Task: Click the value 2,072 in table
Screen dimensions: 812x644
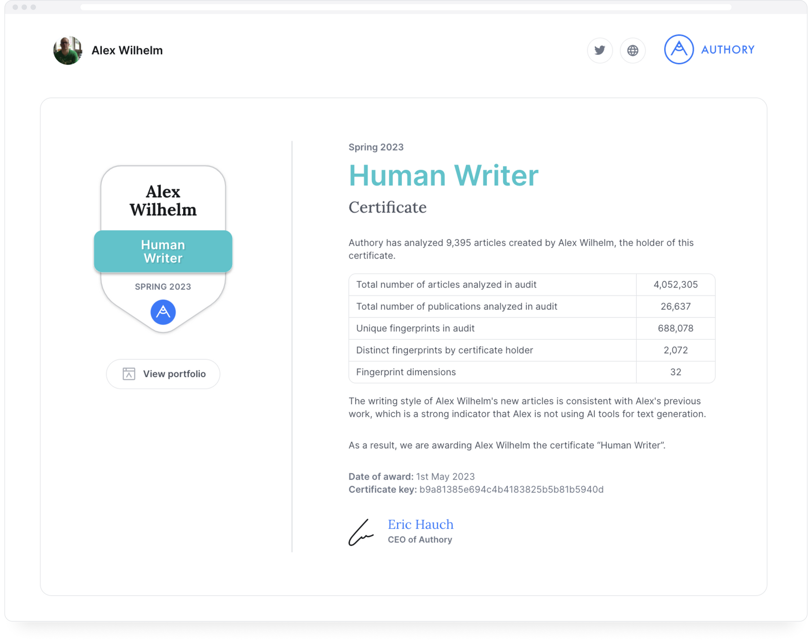Action: tap(676, 350)
